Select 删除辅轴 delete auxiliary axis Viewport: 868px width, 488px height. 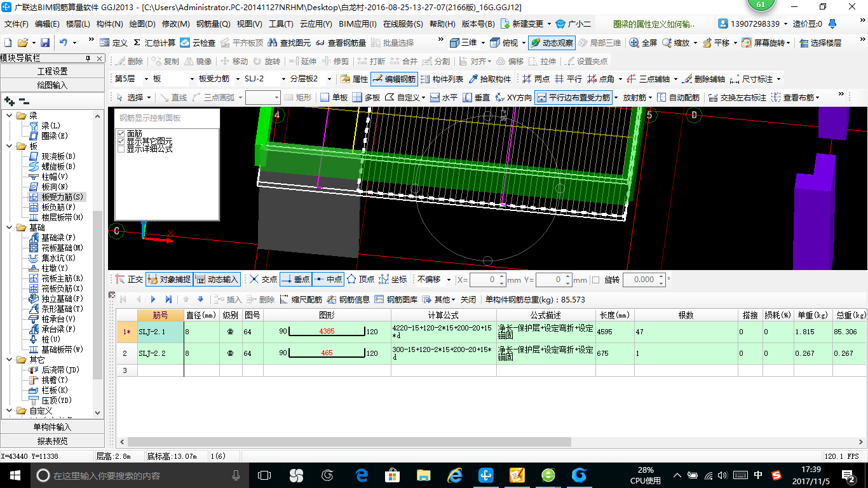pos(704,79)
